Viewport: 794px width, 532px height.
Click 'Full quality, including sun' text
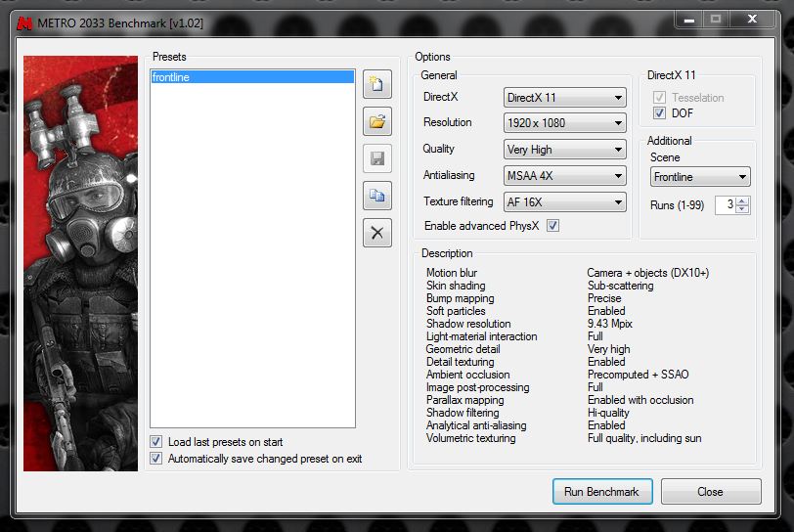[644, 438]
